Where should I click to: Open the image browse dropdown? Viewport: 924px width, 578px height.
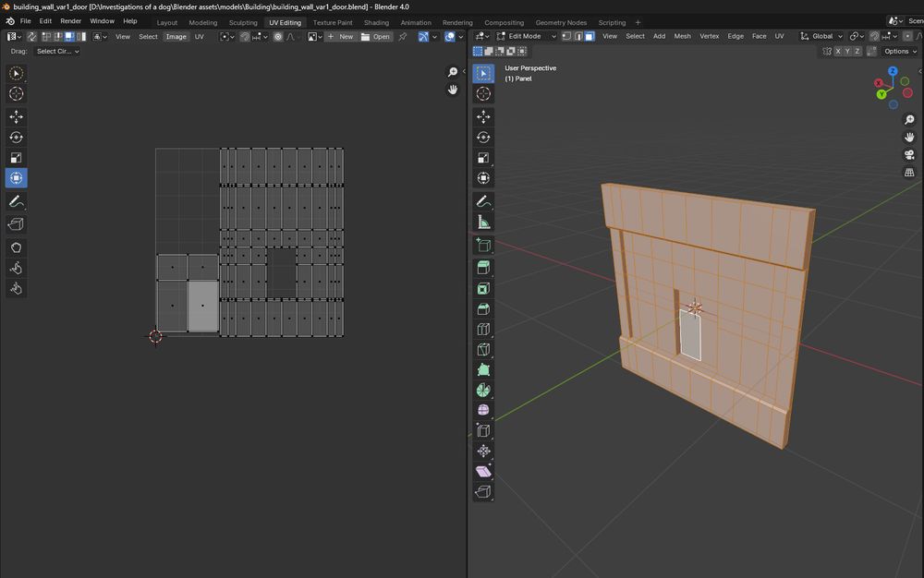[x=315, y=37]
